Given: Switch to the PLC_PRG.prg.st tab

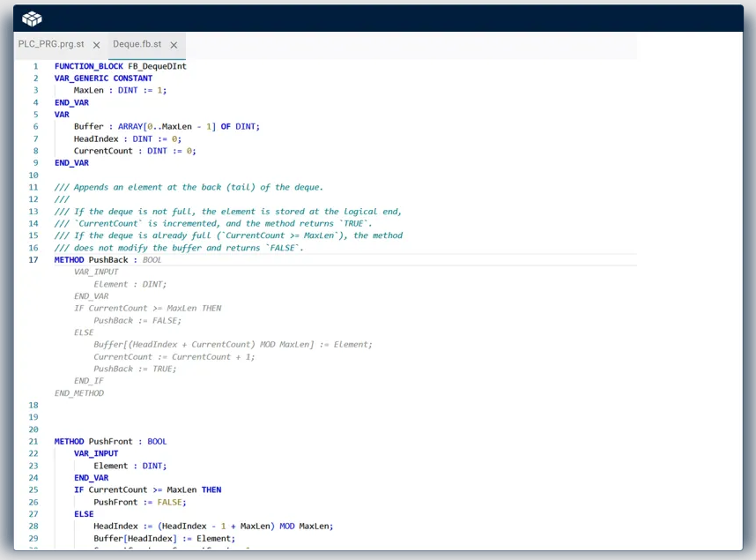Looking at the screenshot, I should pyautogui.click(x=51, y=44).
